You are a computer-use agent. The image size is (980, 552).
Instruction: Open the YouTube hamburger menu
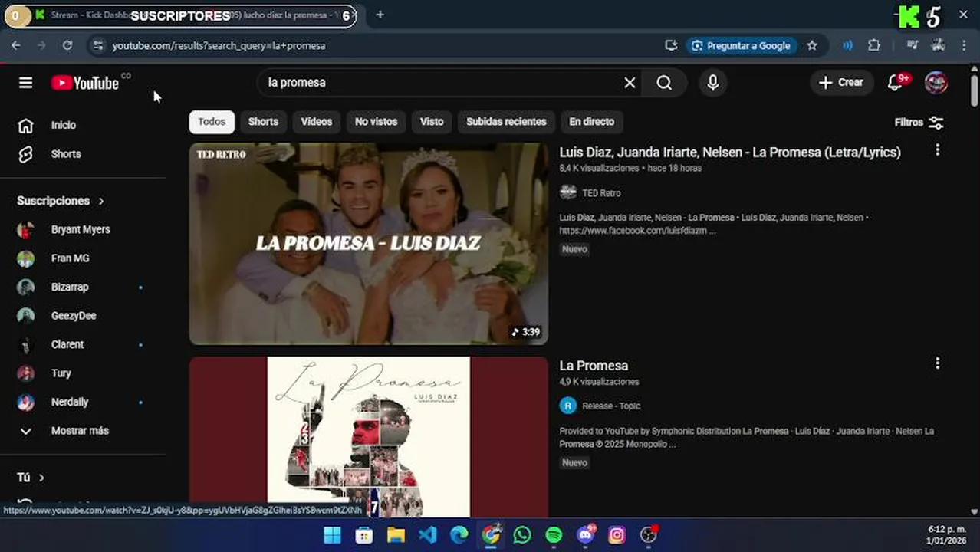point(25,83)
